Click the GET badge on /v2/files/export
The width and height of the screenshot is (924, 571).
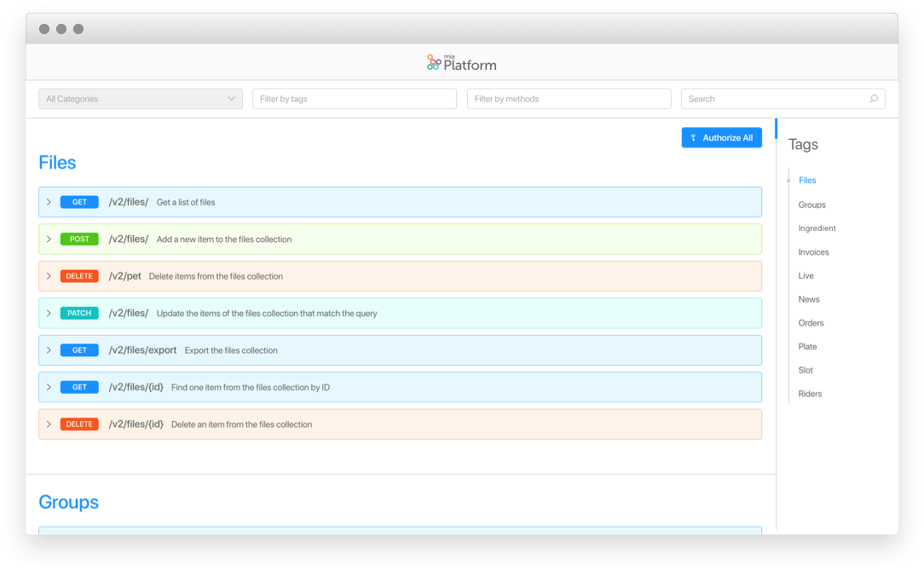pyautogui.click(x=79, y=350)
